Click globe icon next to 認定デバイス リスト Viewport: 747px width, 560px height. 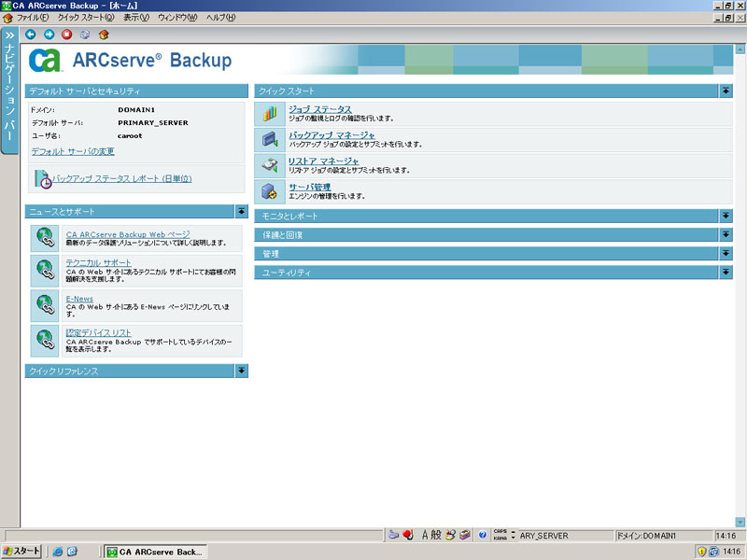(45, 341)
